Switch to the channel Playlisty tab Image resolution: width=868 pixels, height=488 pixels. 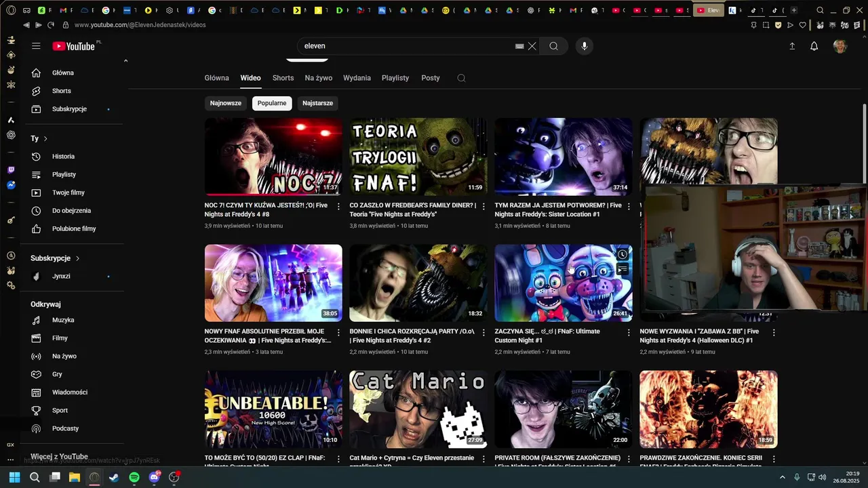395,78
